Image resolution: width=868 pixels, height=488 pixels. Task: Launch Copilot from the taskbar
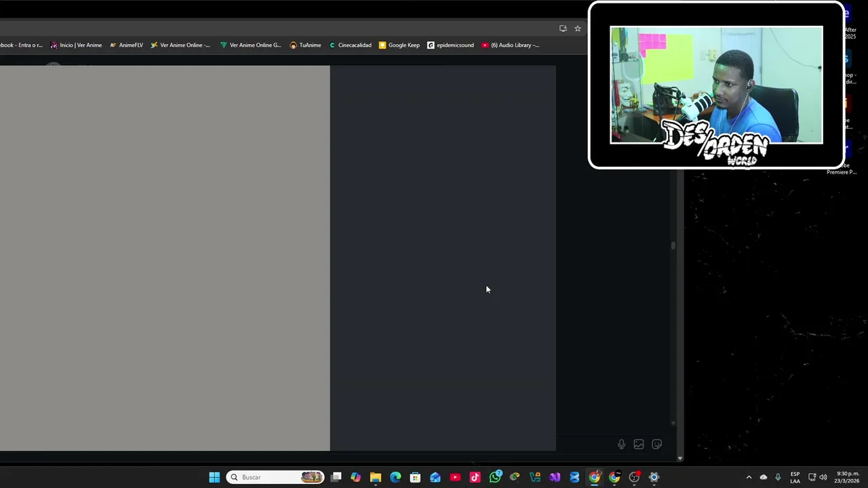tap(355, 477)
